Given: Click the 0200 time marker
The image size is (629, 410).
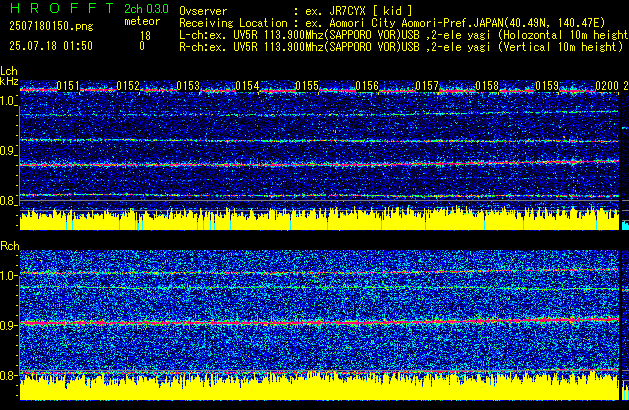Looking at the screenshot, I should coord(607,86).
